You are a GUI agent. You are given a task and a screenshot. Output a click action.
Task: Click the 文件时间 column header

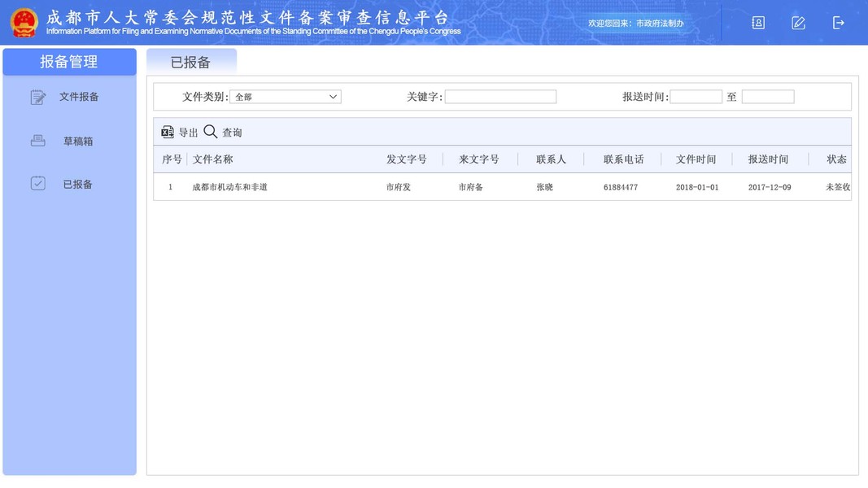[696, 159]
